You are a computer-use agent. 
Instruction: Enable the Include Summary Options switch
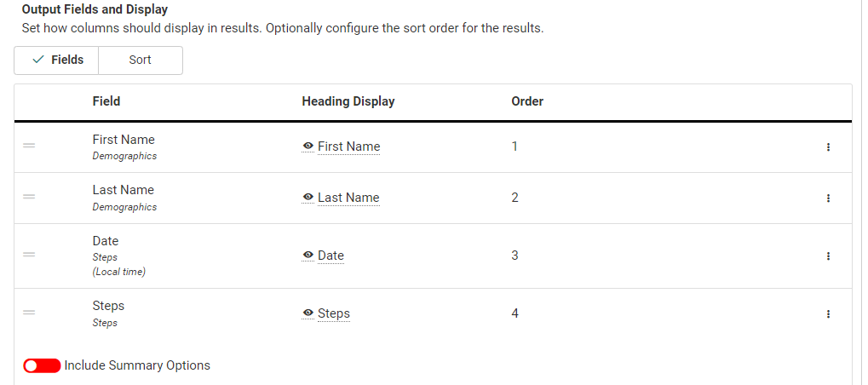point(43,365)
